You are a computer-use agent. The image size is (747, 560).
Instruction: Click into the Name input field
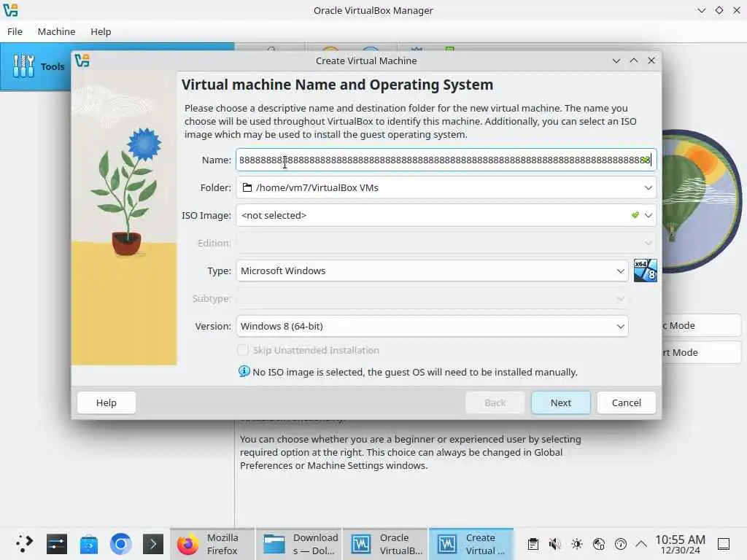click(446, 160)
